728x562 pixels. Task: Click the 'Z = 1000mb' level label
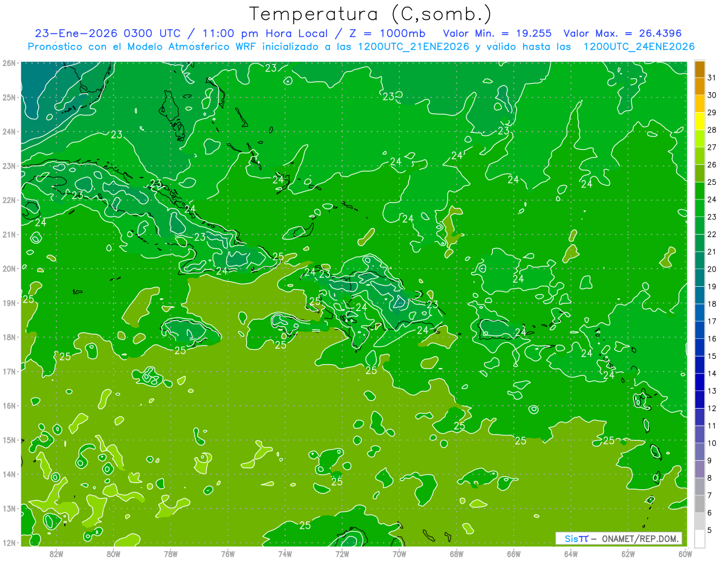point(387,33)
